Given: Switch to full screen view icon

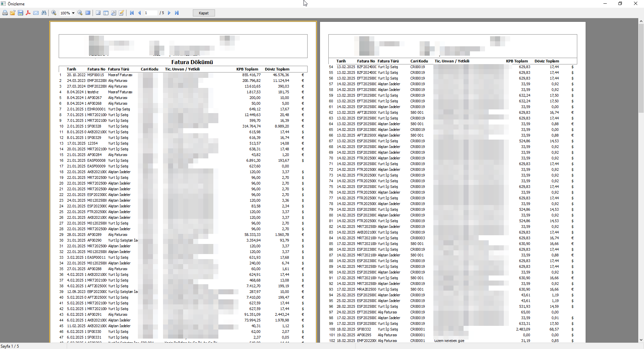Looking at the screenshot, I should [88, 13].
